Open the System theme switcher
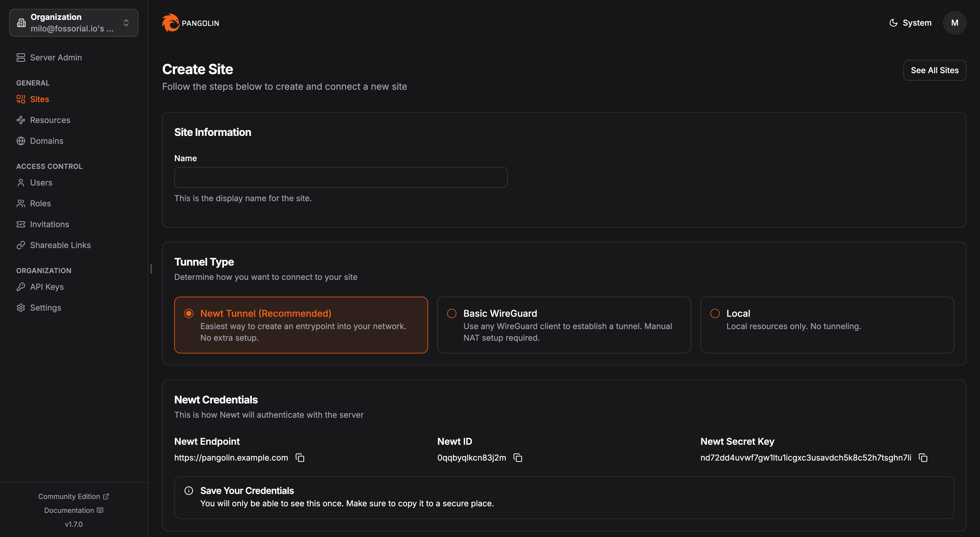The height and width of the screenshot is (537, 980). 910,23
